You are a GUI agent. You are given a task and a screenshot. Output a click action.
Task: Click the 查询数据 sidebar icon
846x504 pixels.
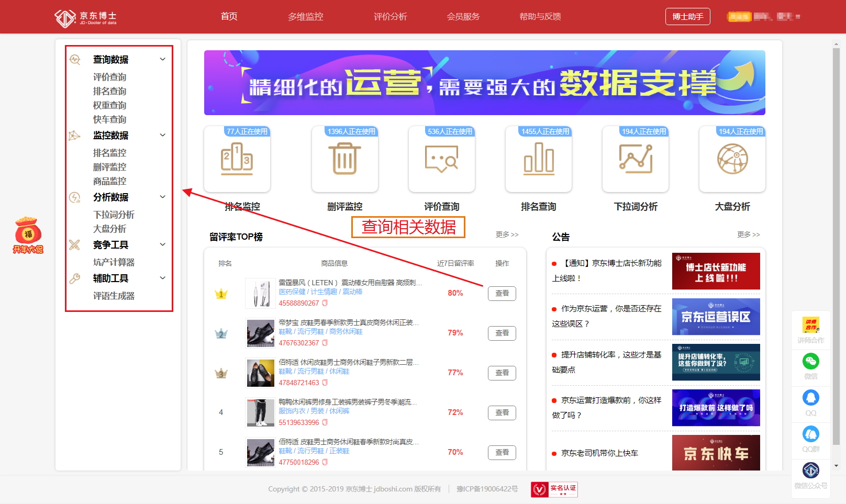click(75, 60)
